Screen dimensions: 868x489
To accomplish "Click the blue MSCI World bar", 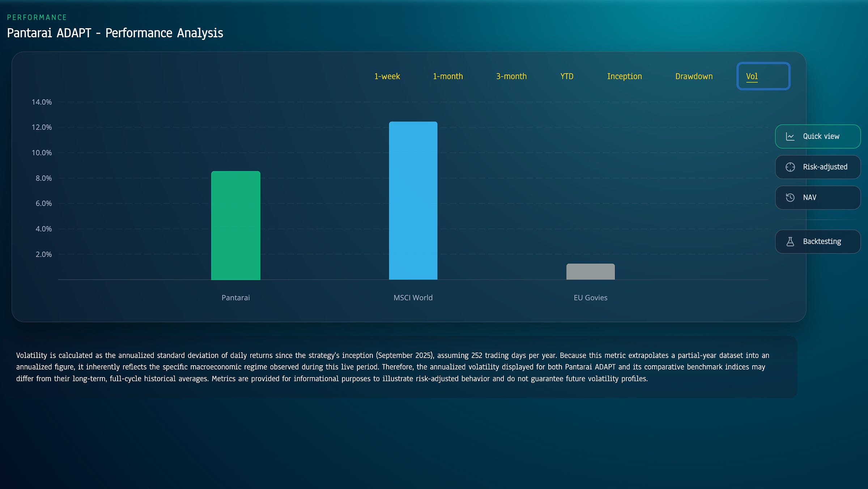I will click(413, 201).
